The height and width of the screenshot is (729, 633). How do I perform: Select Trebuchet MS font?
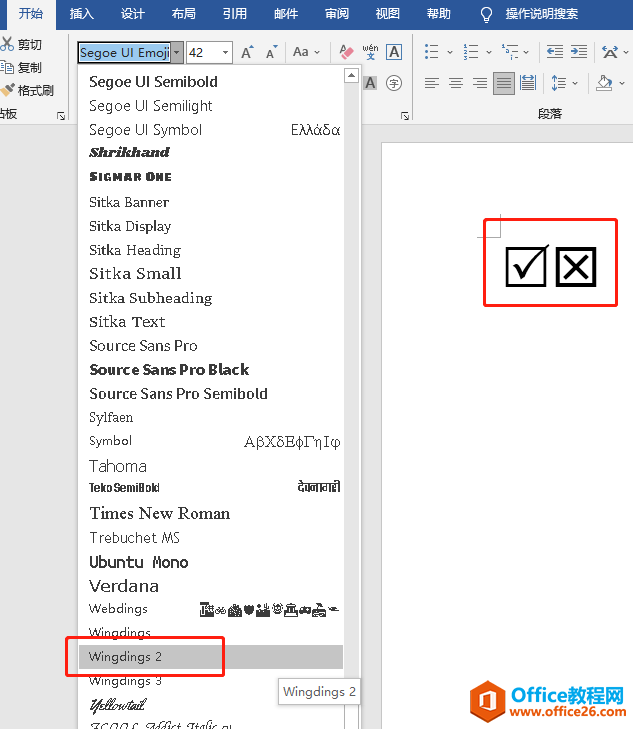click(211, 537)
